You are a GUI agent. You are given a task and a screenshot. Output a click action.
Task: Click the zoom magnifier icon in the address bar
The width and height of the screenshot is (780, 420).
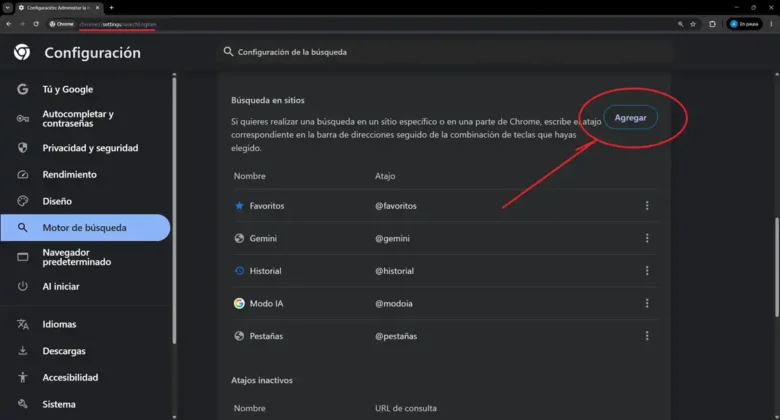click(680, 24)
